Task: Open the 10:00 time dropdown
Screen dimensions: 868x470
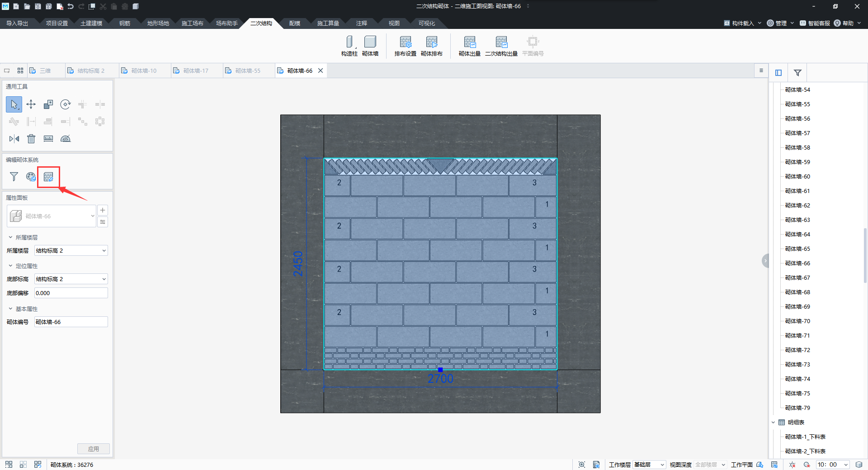Action: tap(833, 465)
